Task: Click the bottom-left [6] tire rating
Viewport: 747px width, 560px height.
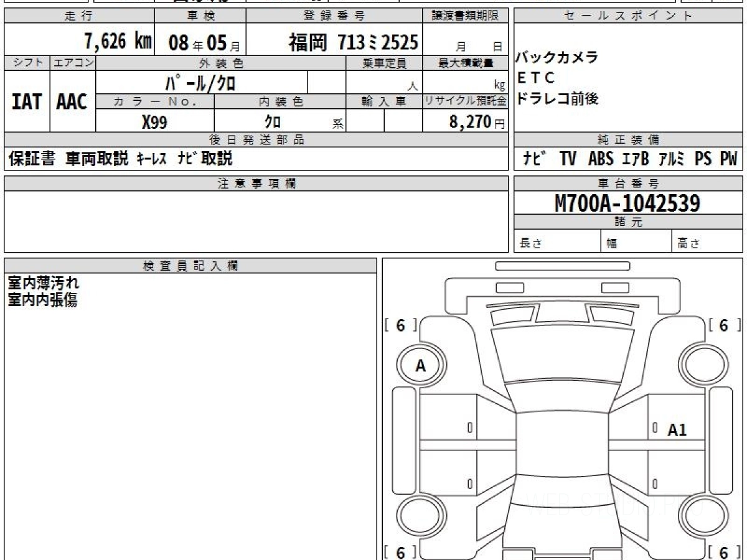Action: click(400, 552)
